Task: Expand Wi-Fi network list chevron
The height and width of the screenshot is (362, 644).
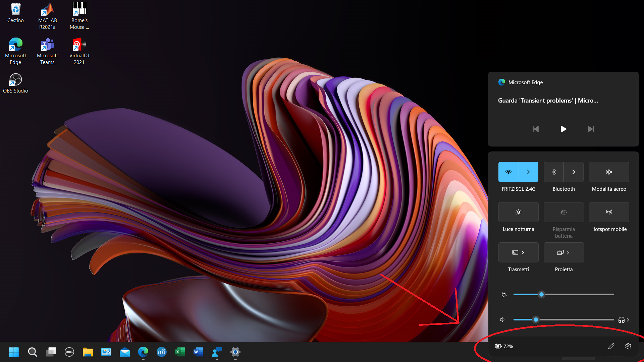Action: click(x=529, y=172)
